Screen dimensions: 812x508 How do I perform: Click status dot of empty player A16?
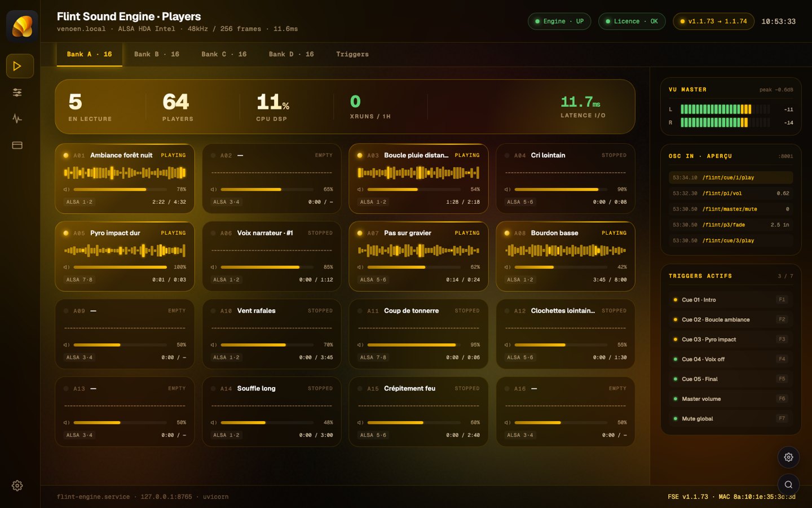[507, 388]
